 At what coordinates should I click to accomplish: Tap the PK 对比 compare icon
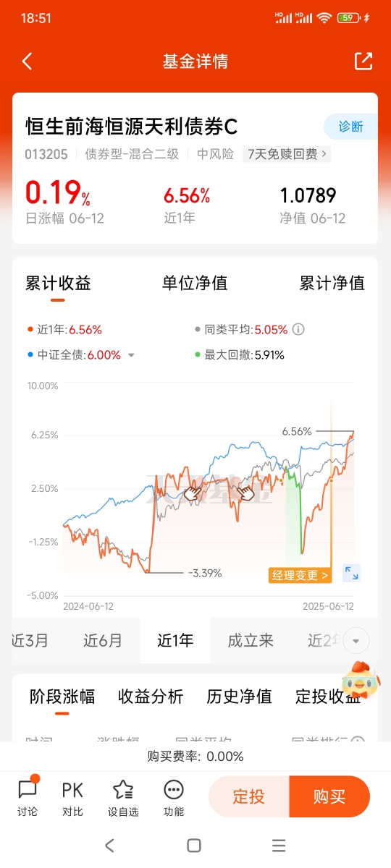pyautogui.click(x=72, y=797)
